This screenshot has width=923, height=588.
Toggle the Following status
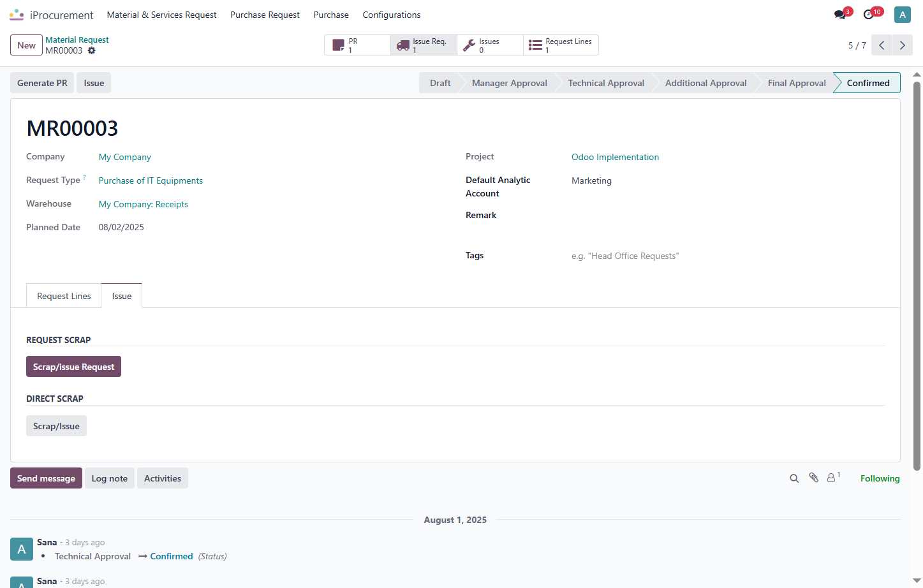(x=880, y=478)
